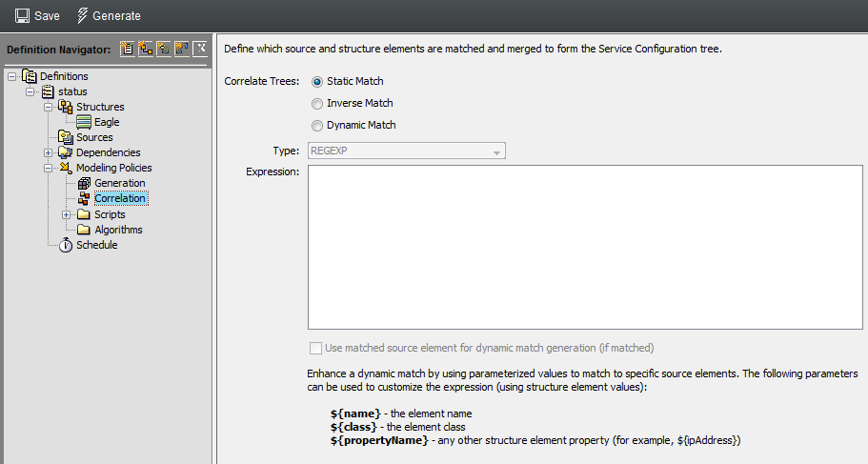Image resolution: width=868 pixels, height=464 pixels.
Task: Click the Eagle structure icon
Action: click(84, 122)
